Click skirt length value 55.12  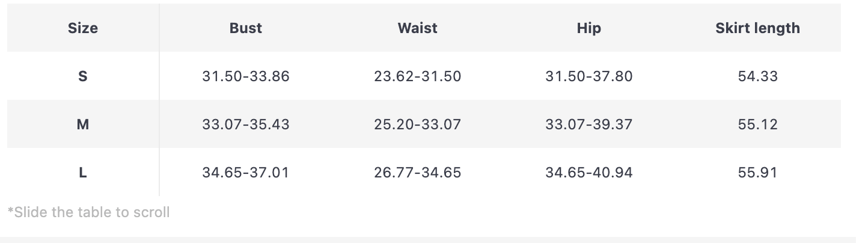pos(757,125)
